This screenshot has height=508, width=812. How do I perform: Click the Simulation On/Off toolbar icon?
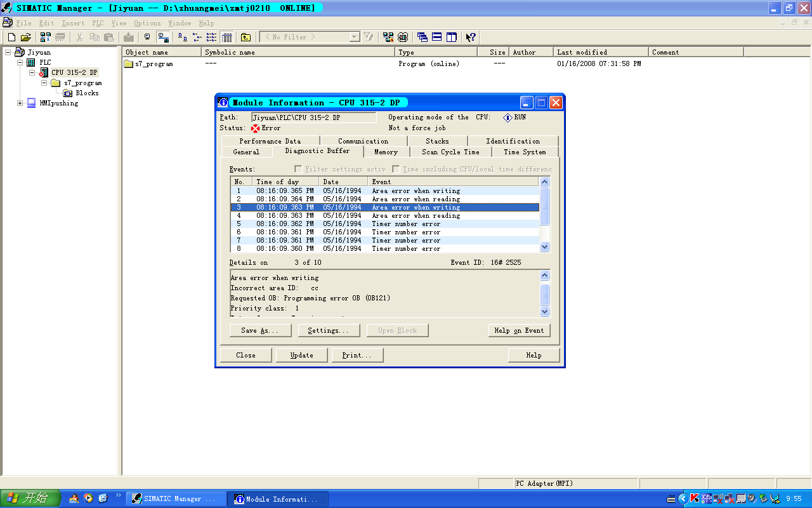[403, 37]
